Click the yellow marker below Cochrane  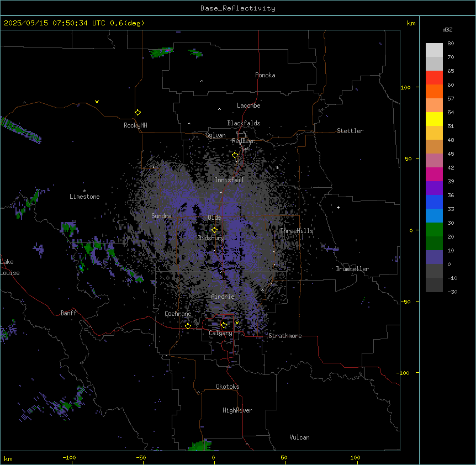(x=188, y=326)
